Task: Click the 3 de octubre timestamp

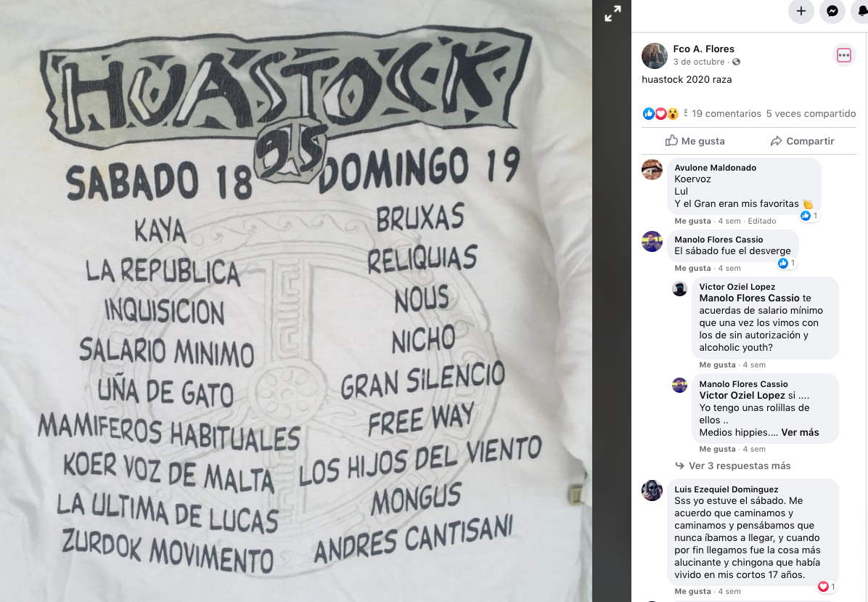Action: click(699, 62)
